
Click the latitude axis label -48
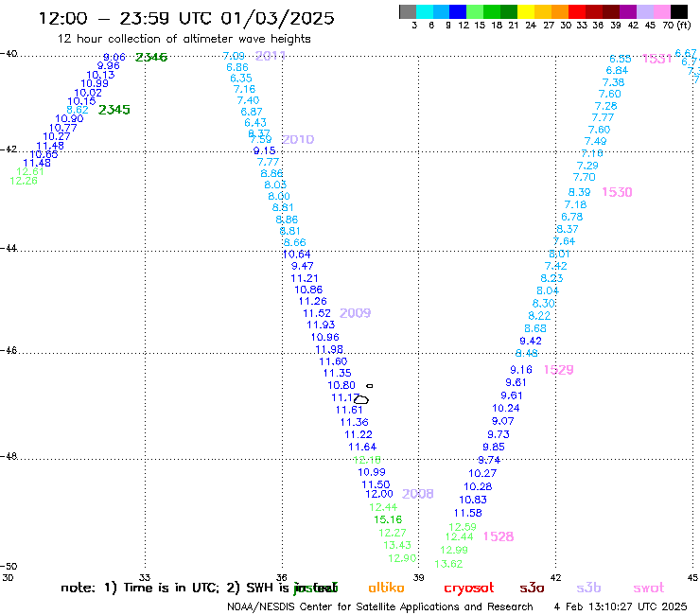click(9, 456)
